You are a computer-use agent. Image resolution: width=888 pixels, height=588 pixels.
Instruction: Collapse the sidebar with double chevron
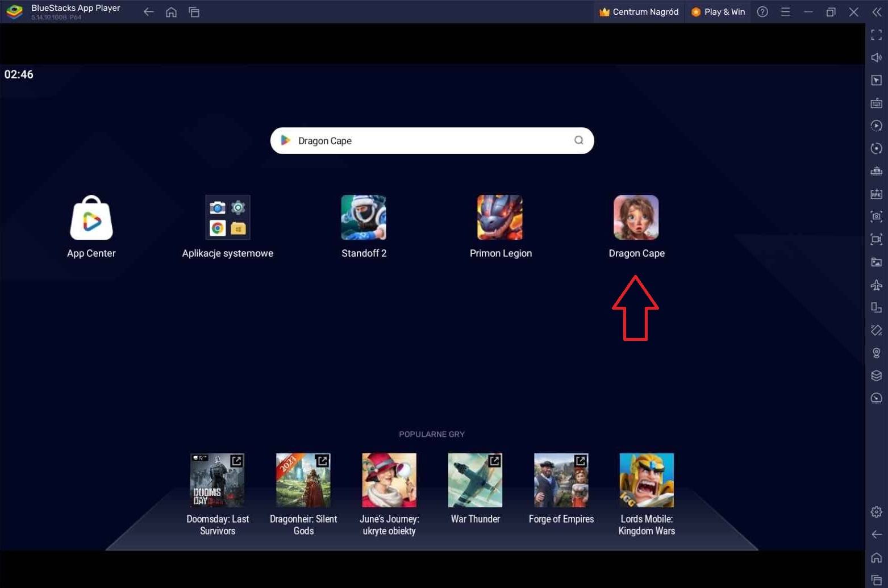[x=876, y=12]
